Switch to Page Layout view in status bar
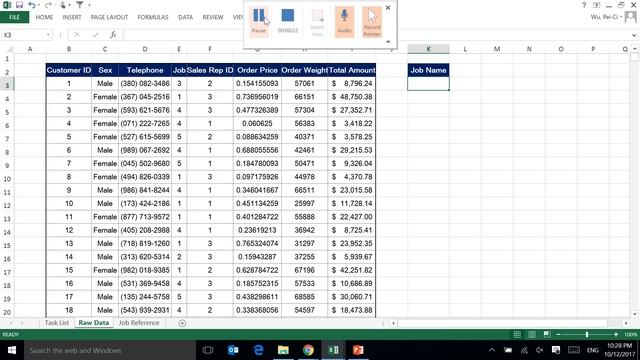Image resolution: width=640 pixels, height=360 pixels. (x=532, y=335)
